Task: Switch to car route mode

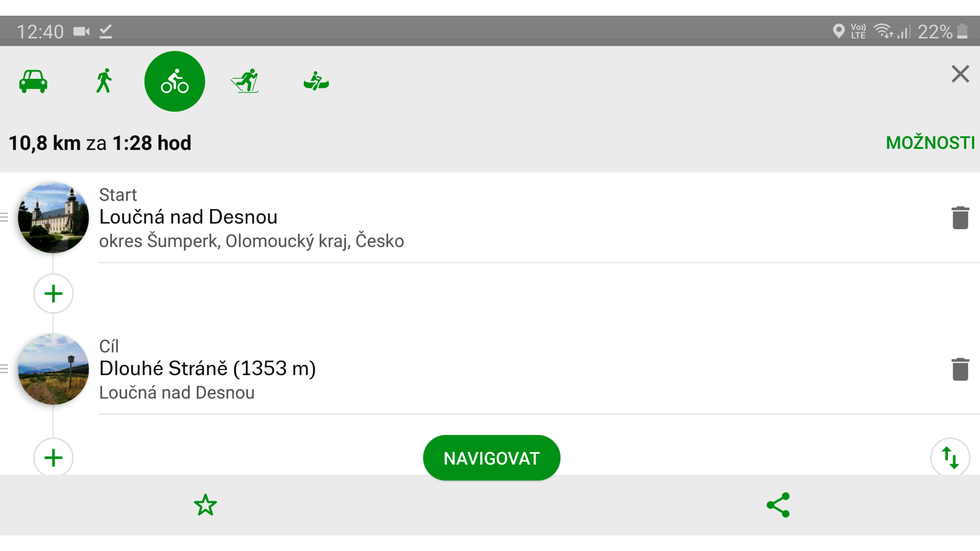Action: coord(33,81)
